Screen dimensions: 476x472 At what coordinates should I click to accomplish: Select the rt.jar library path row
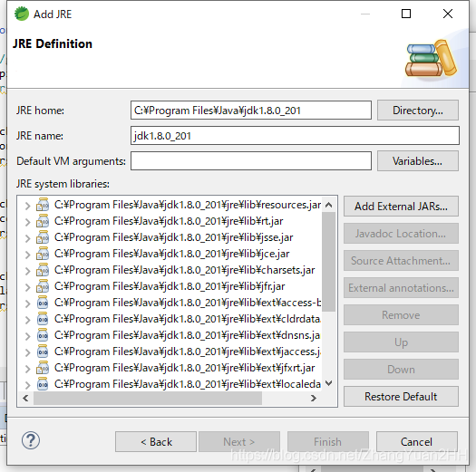coord(169,221)
